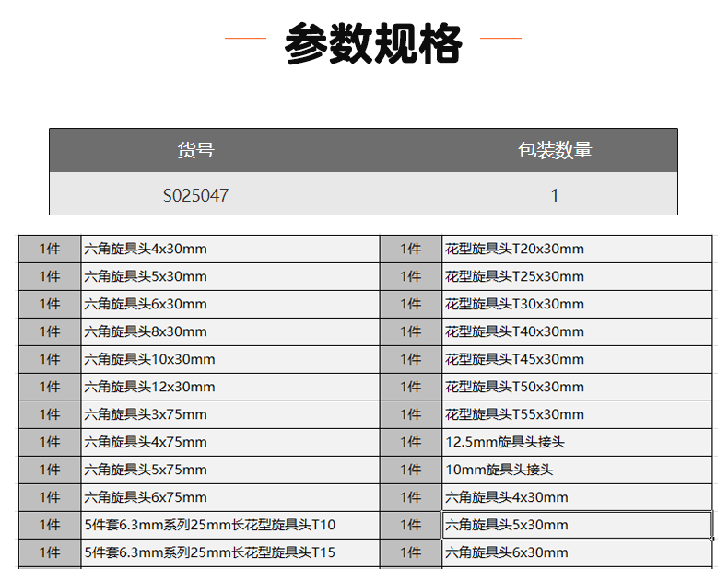Image resolution: width=728 pixels, height=569 pixels.
Task: Select the 5件套 花型旋具头T15 cell
Action: pos(230,552)
